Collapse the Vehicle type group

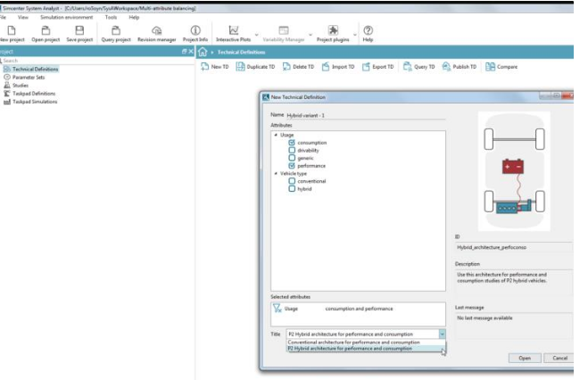click(276, 173)
